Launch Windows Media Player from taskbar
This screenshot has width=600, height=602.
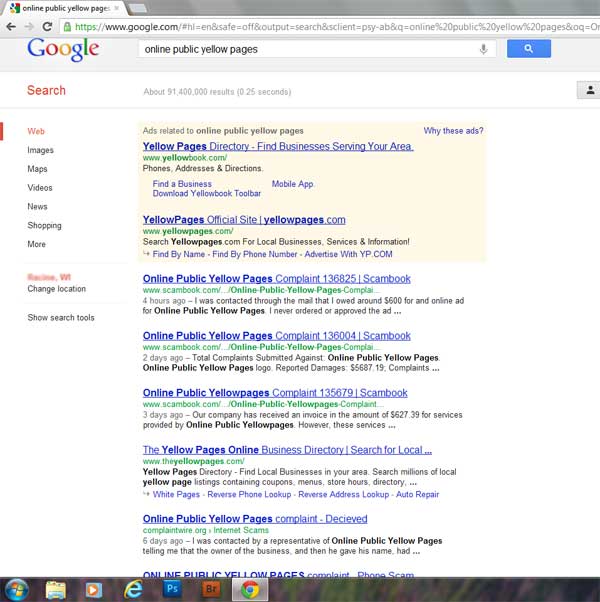point(93,589)
